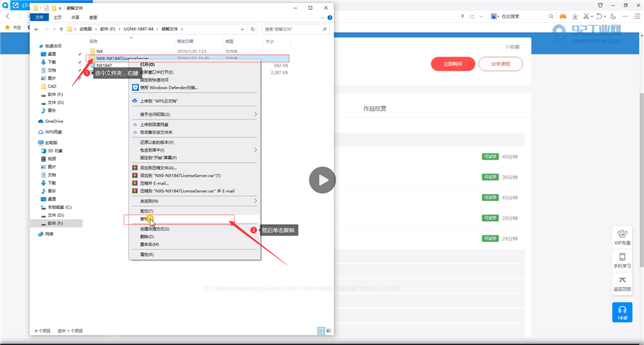Choose 剪切(T) in the context menu
The height and width of the screenshot is (345, 644).
(x=195, y=211)
